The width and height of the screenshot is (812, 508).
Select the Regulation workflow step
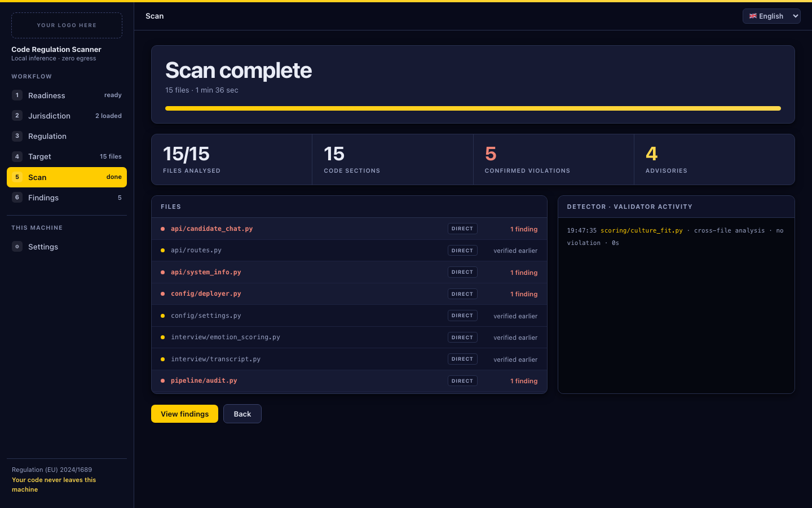(67, 136)
